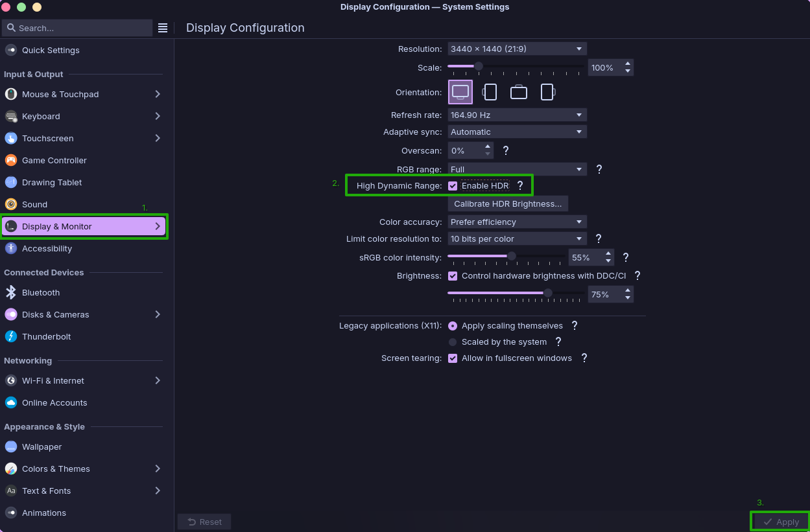Click the Bluetooth icon in sidebar
The height and width of the screenshot is (532, 810).
pos(11,292)
